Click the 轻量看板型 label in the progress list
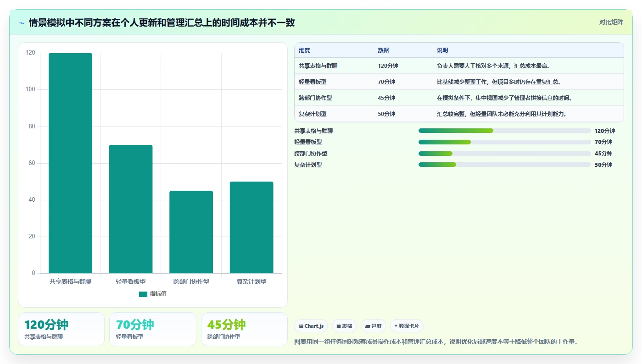The width and height of the screenshot is (642, 364). pos(308,142)
